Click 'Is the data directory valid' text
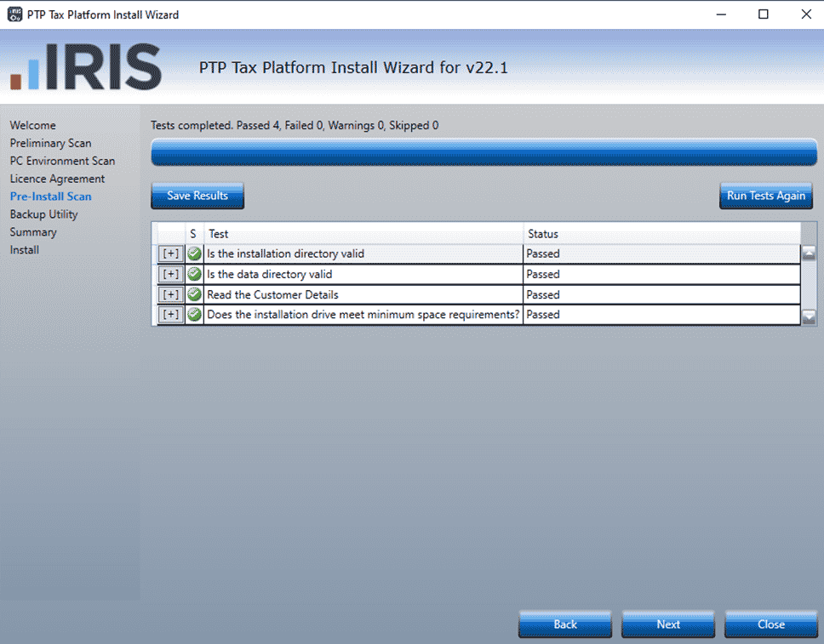The image size is (824, 644). coord(270,274)
